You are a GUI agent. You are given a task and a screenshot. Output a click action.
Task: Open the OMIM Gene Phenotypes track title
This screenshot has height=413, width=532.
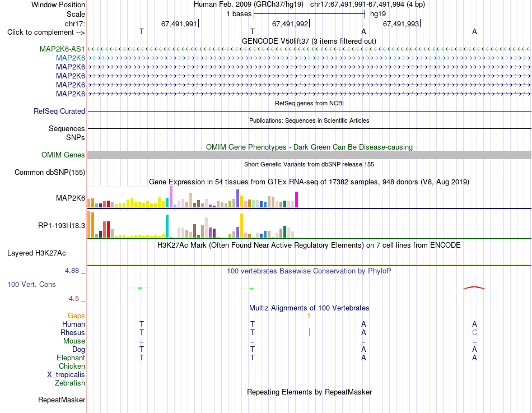309,147
